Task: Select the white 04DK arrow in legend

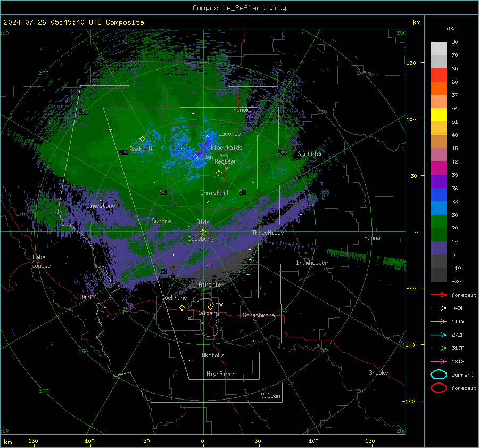Action: [439, 308]
